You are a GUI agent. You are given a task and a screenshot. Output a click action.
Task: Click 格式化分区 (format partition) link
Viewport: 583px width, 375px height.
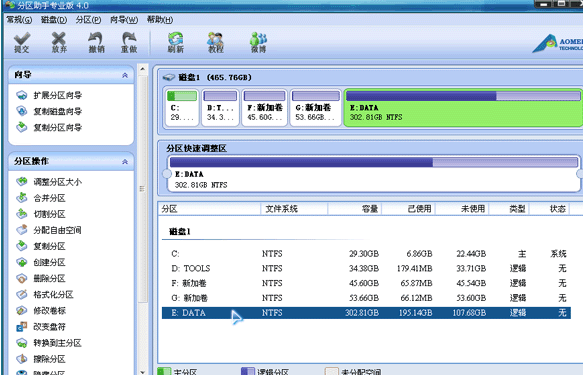(x=45, y=295)
